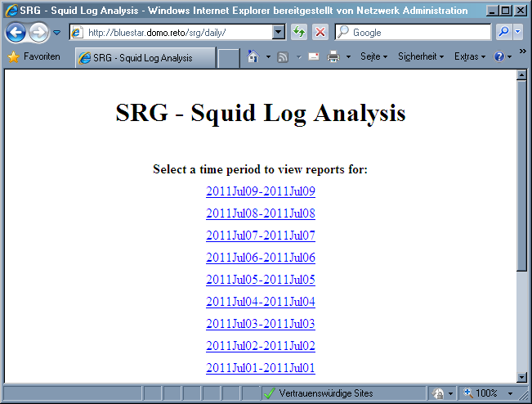Open the Favoriten star button
Viewport: 532px width, 404px height.
tap(34, 57)
